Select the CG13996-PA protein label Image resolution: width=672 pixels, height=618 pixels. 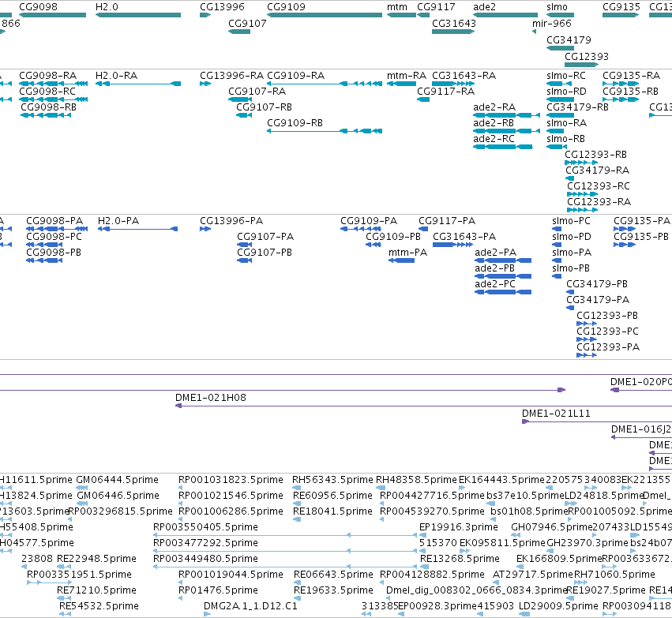(231, 220)
